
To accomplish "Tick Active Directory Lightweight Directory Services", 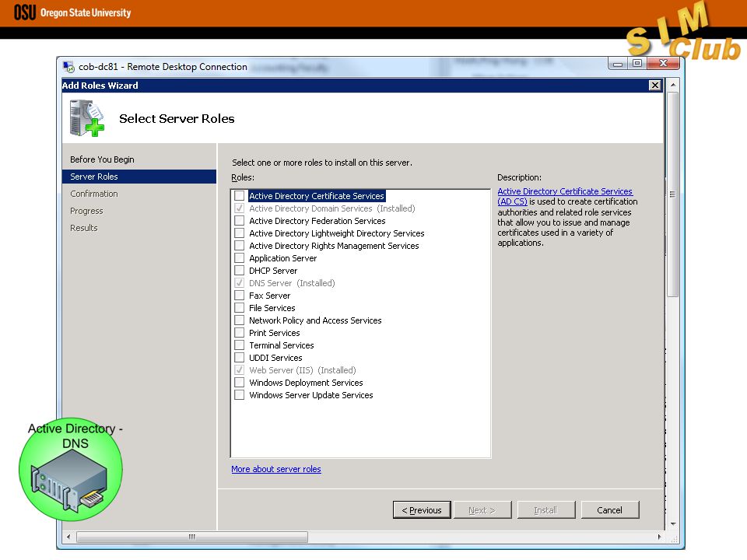I will 240,233.
